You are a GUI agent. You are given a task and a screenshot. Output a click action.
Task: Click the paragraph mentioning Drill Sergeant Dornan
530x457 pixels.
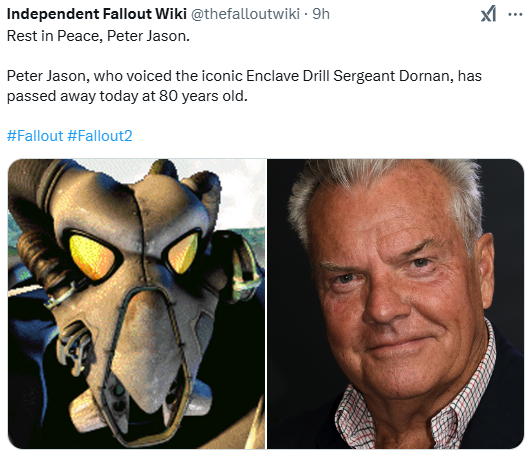point(244,86)
